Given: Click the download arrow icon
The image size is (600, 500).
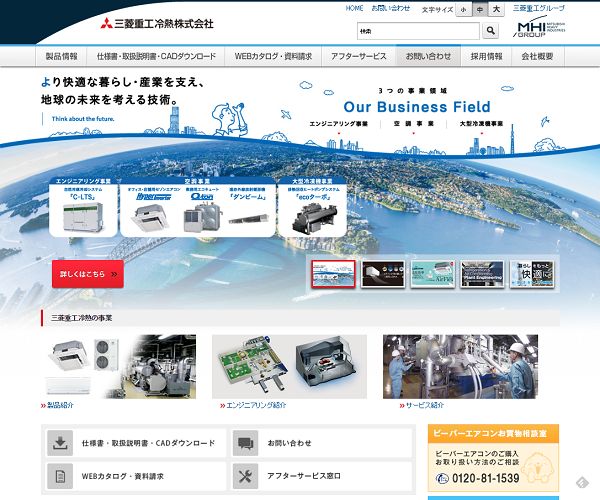Looking at the screenshot, I should pos(60,443).
